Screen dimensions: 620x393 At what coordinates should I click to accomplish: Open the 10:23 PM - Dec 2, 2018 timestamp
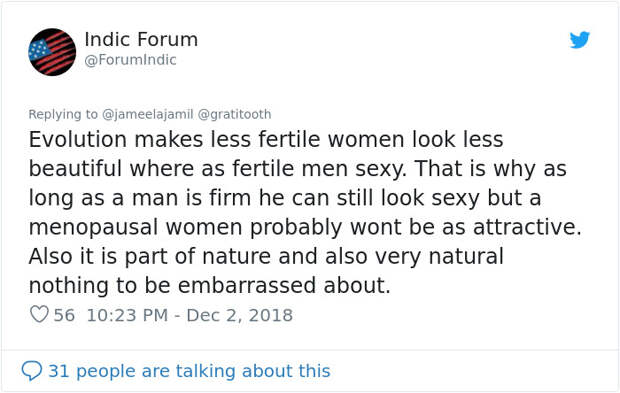coord(190,315)
